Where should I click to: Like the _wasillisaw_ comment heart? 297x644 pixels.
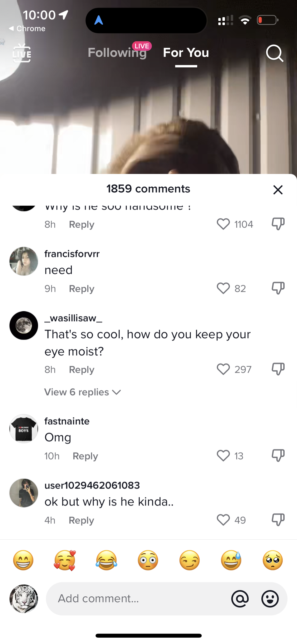223,369
